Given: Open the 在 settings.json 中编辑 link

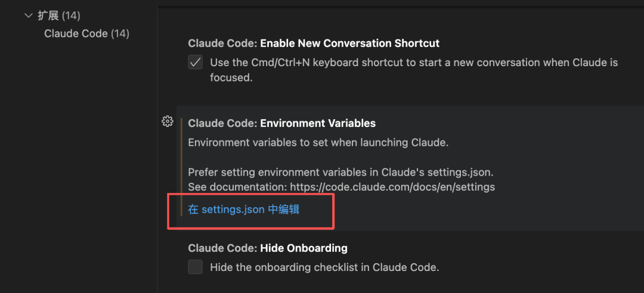Looking at the screenshot, I should (x=244, y=209).
